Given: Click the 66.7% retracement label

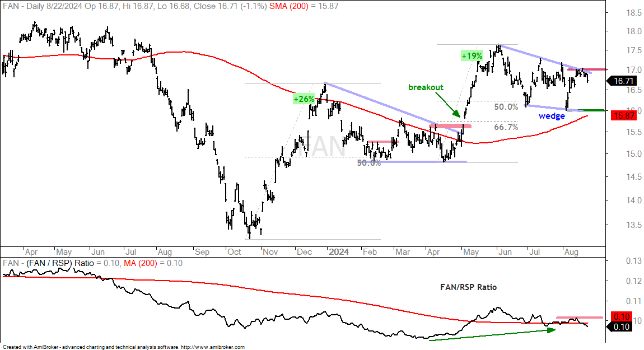Looking at the screenshot, I should pyautogui.click(x=506, y=127).
